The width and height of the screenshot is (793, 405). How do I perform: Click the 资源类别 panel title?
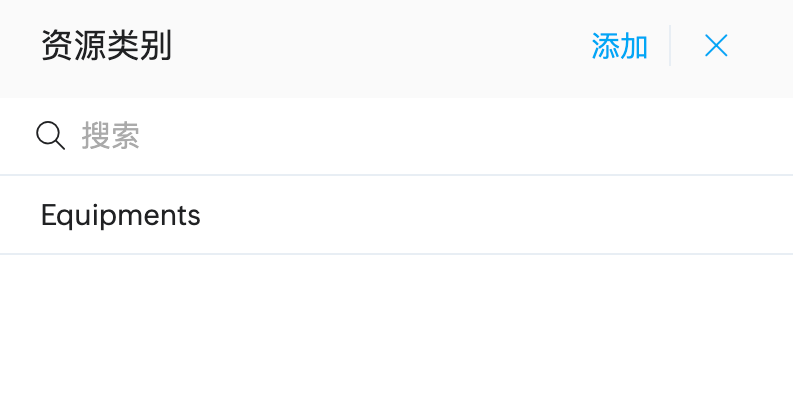106,46
